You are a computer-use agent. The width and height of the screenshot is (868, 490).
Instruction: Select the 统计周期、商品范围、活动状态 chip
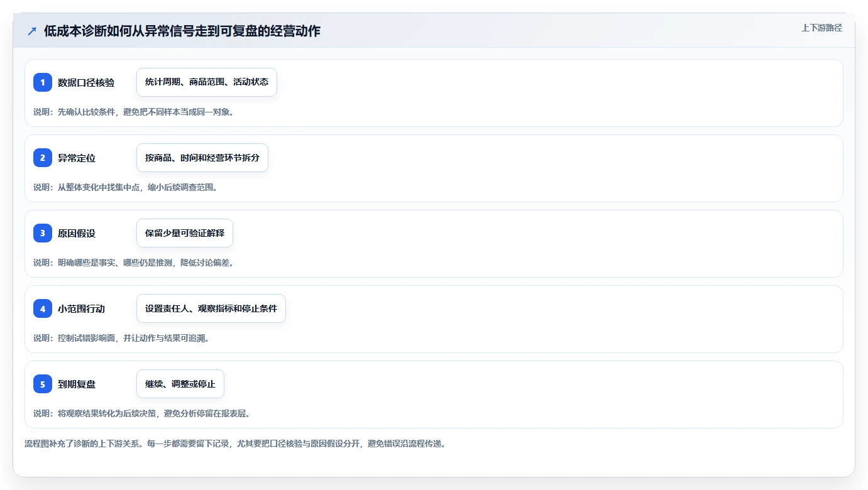[x=207, y=82]
